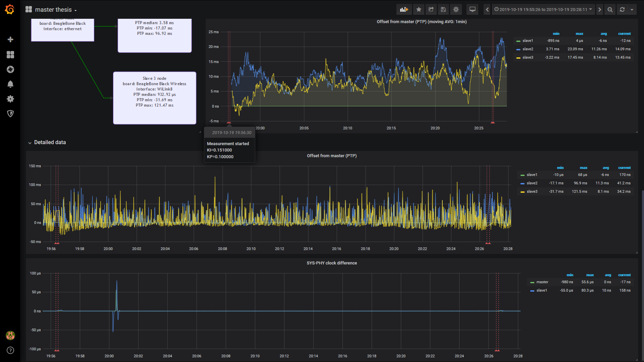Open the Server Admin shield icon
Screen dimensions: 644x362
[x=10, y=114]
